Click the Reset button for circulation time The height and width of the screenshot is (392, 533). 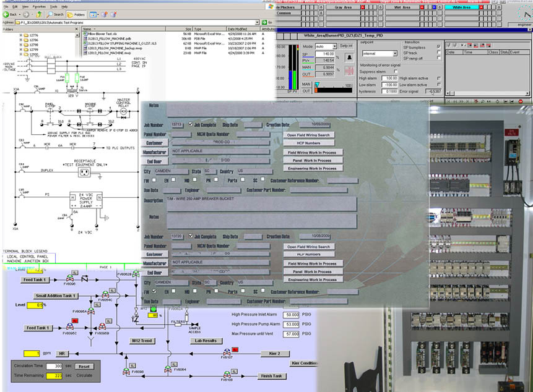(84, 367)
